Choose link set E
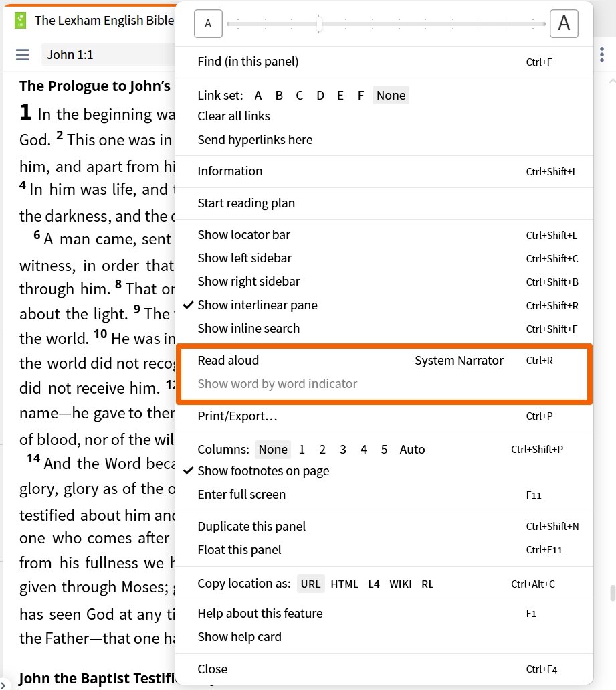 click(x=340, y=96)
